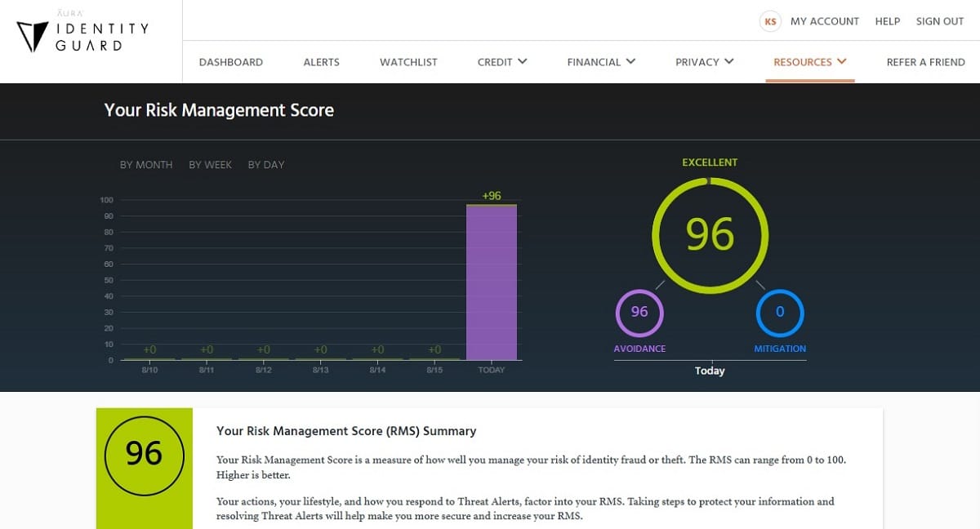Click the RMS Summary heading
This screenshot has width=980, height=529.
[x=346, y=431]
